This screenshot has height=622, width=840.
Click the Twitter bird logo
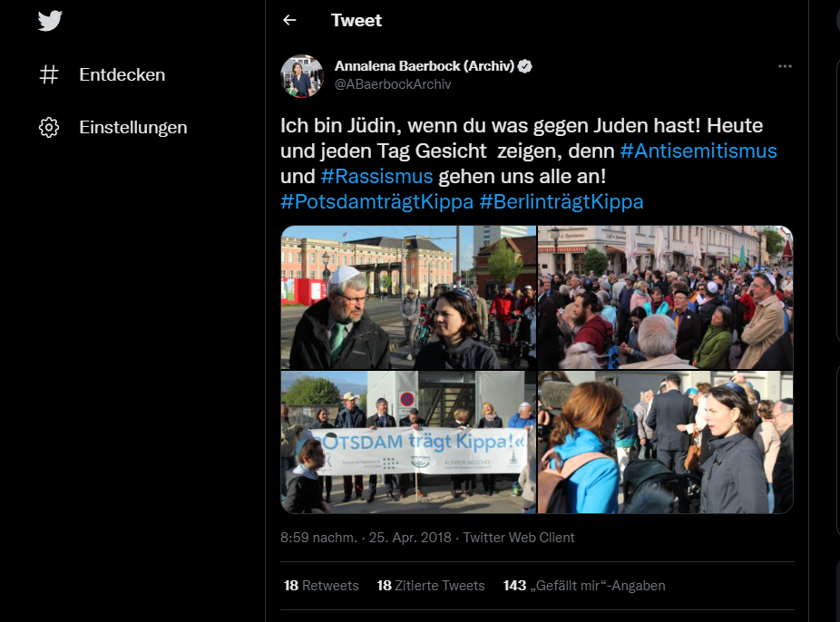[50, 21]
